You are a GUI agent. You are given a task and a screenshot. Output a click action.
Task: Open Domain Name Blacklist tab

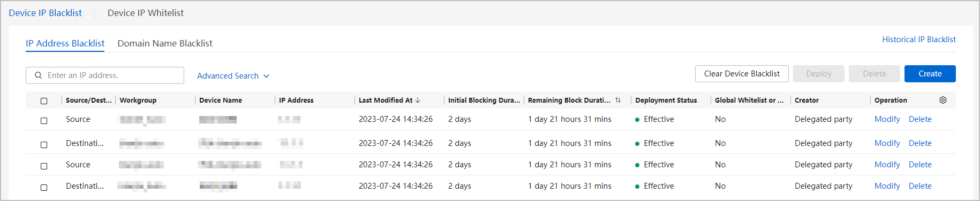pyautogui.click(x=165, y=43)
